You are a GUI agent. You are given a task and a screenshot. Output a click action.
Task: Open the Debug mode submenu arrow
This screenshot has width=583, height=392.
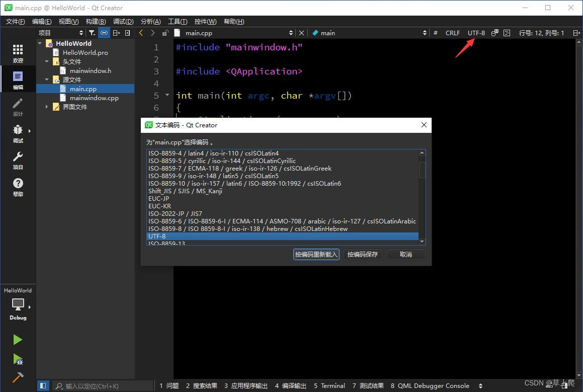(x=29, y=131)
